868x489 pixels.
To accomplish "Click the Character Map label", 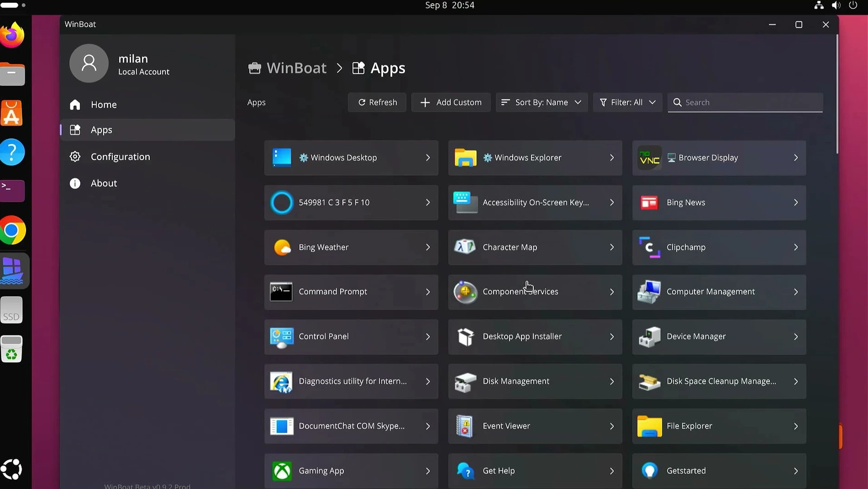I will click(x=510, y=247).
